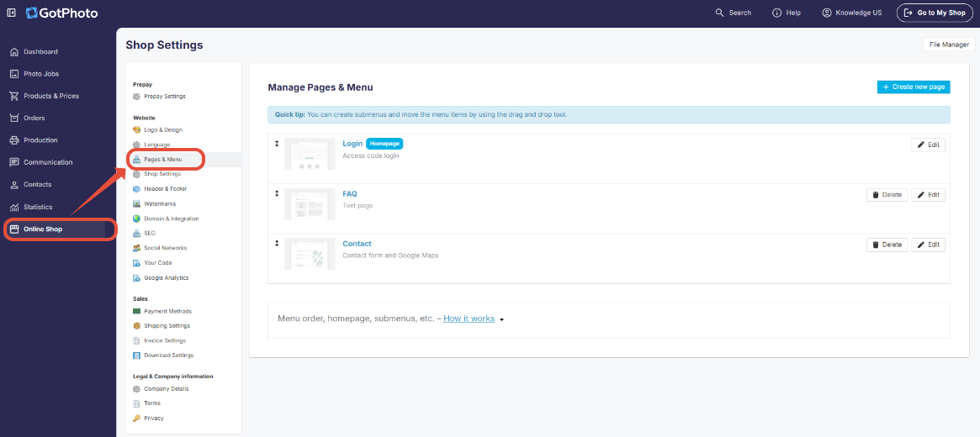
Task: Open Google Analytics settings
Action: click(166, 278)
